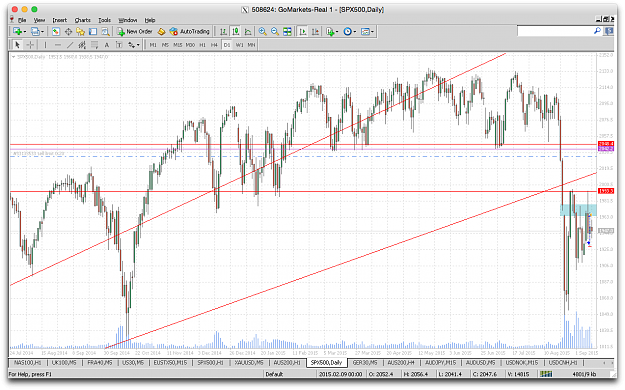This screenshot has height=390, width=625.
Task: Switch to the EUSTX50,M15 chart tab
Action: [x=170, y=362]
